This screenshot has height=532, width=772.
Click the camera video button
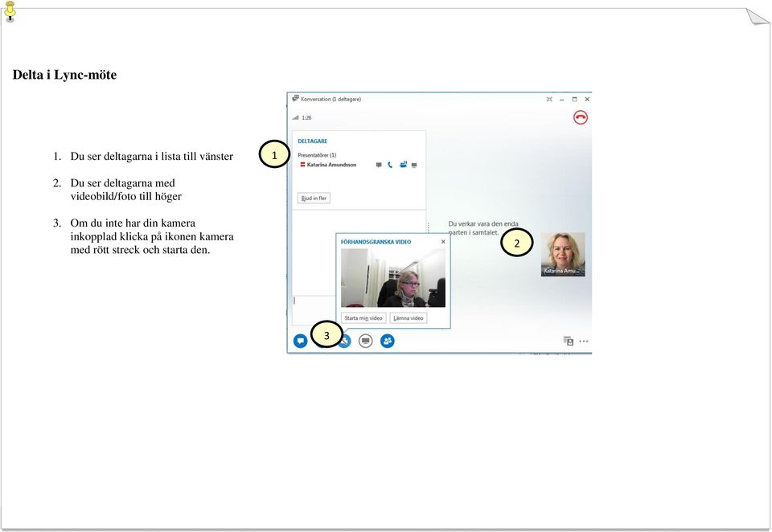(346, 341)
